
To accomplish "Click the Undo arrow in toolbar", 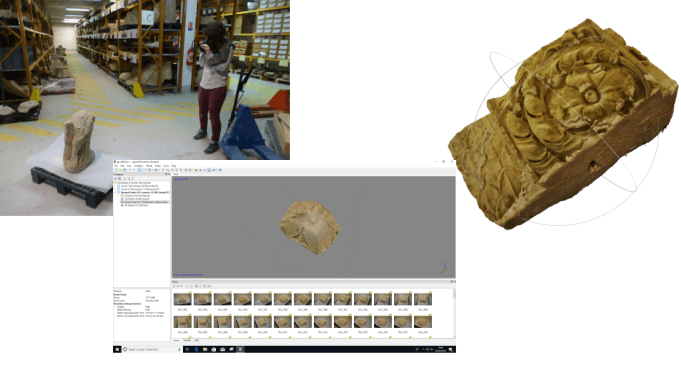I will [x=130, y=170].
